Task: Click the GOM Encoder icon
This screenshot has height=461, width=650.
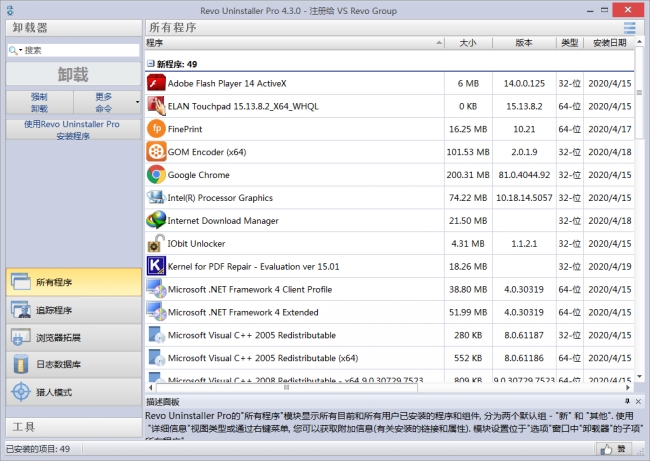Action: click(x=156, y=152)
